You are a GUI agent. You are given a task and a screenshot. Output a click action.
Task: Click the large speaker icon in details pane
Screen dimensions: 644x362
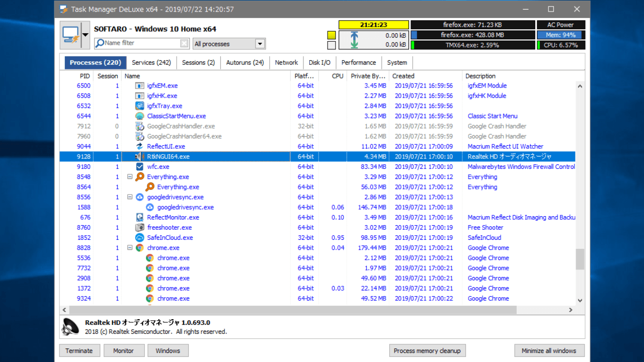click(70, 327)
